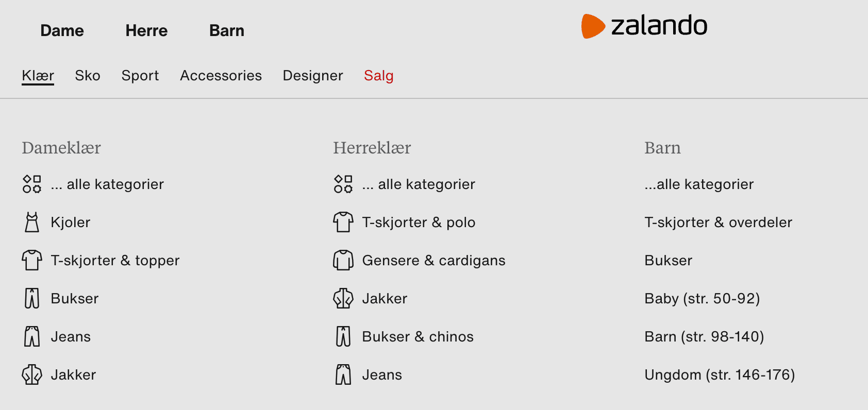Open the Baby (str. 50-92) link
Screen dimensions: 868x410
pos(703,298)
